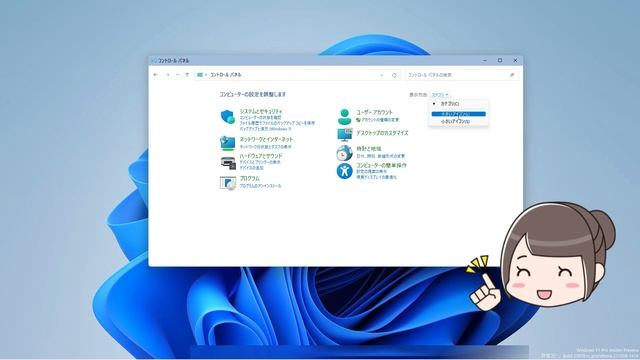Go back with the Back arrow

tap(156, 75)
